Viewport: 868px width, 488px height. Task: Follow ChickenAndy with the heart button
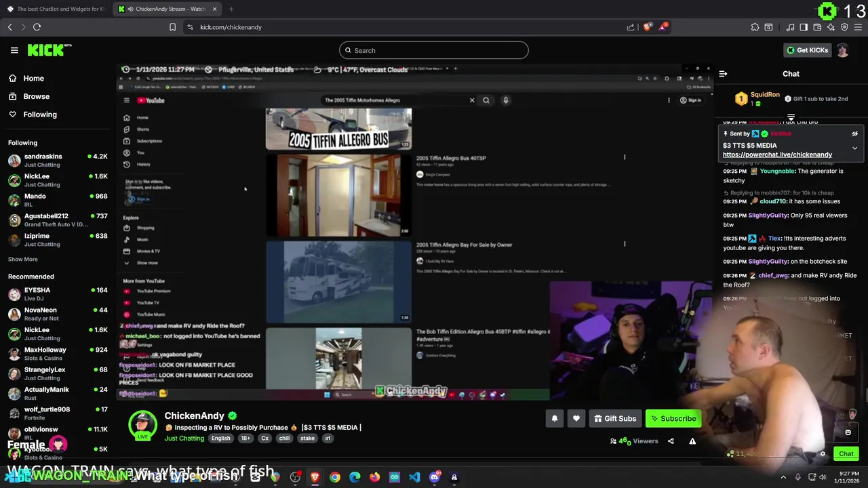pos(576,419)
